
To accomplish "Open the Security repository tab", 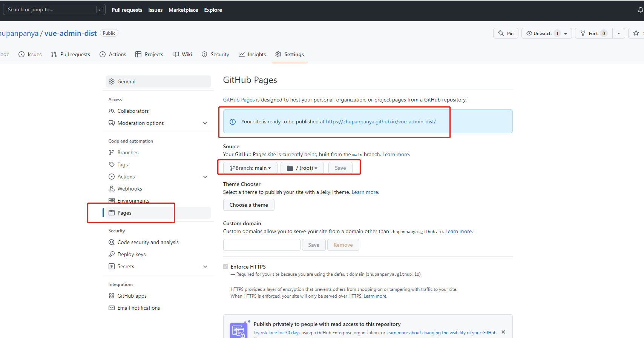I will coord(215,54).
